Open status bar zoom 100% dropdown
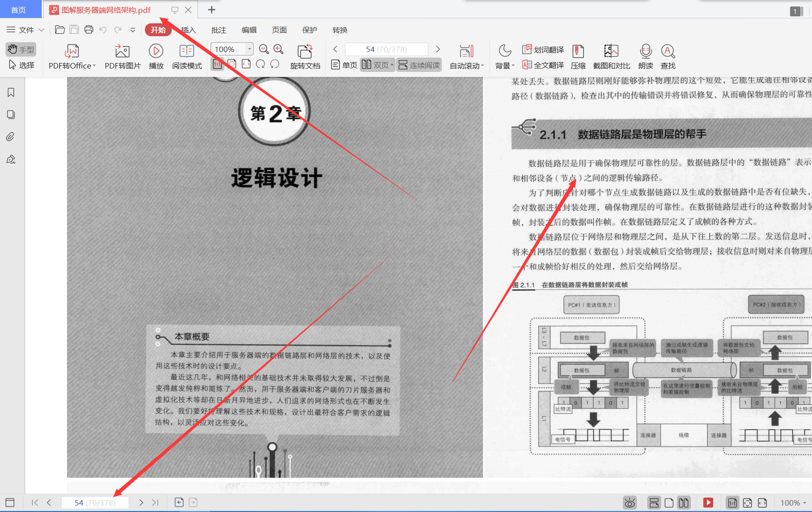 click(x=793, y=503)
